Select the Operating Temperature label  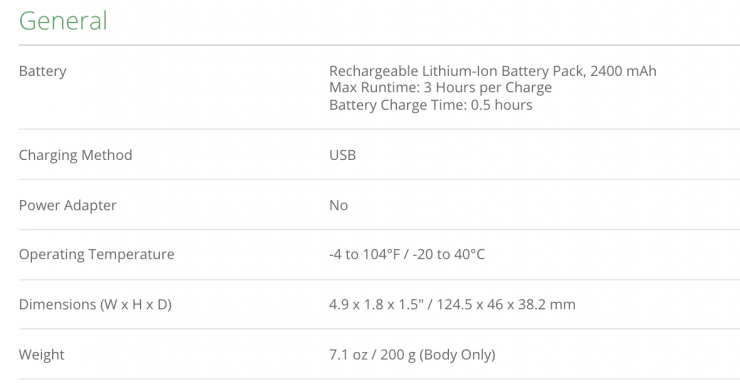click(x=97, y=254)
